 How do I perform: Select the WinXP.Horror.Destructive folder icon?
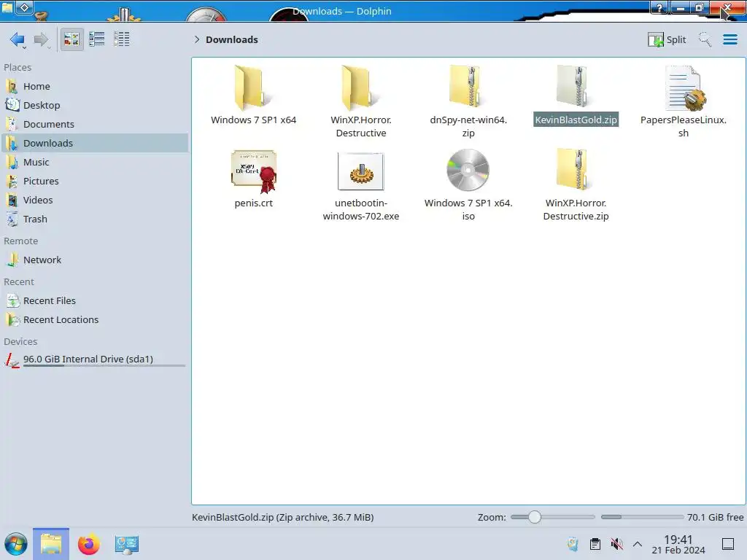(360, 87)
